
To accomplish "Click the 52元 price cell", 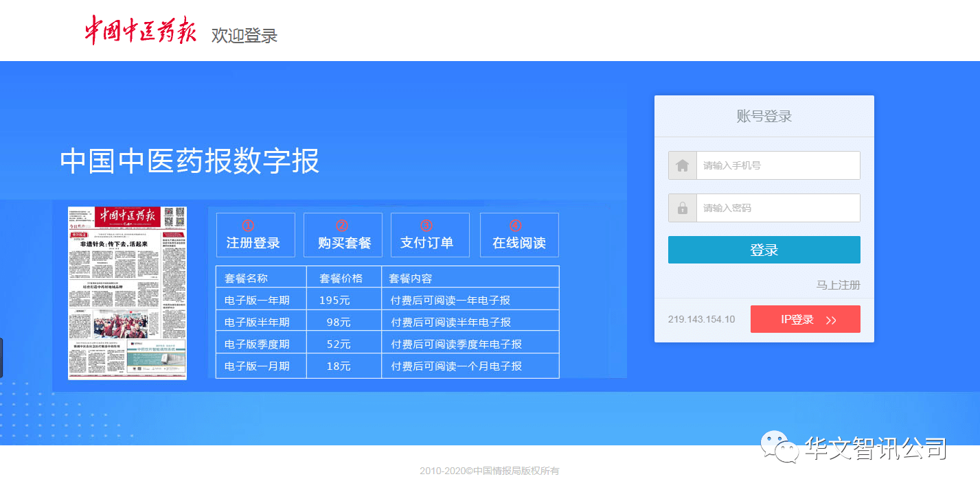I will coord(339,344).
